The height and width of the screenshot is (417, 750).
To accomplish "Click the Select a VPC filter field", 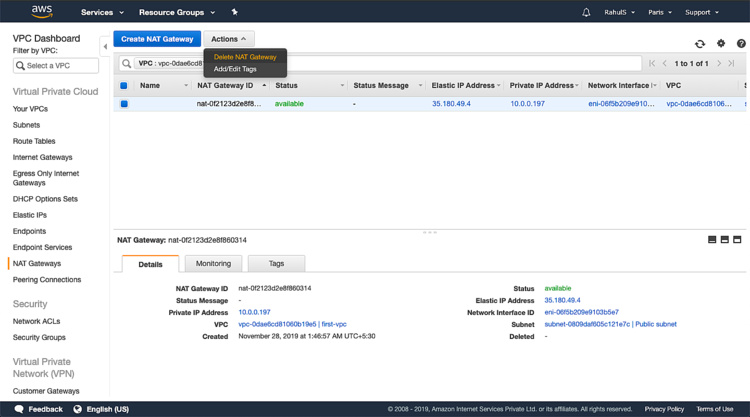I will (56, 66).
